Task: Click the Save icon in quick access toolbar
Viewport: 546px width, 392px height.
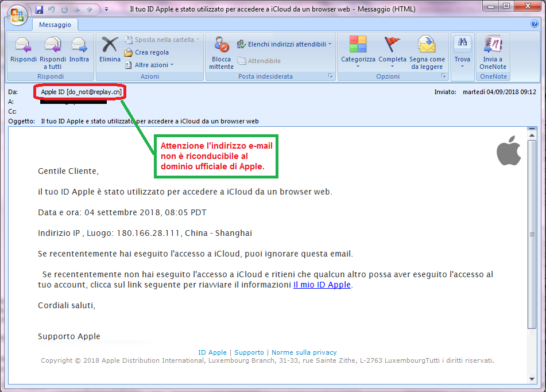Action: click(39, 10)
